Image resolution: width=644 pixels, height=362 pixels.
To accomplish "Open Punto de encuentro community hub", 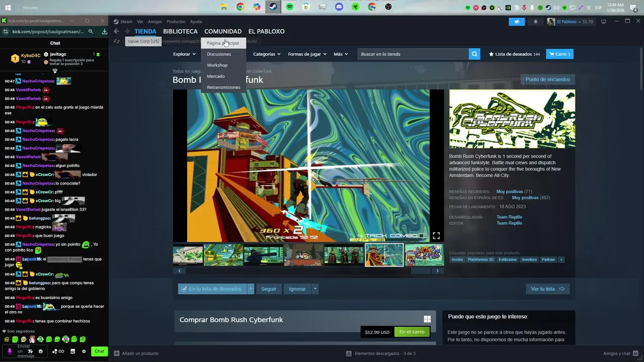I will point(547,79).
